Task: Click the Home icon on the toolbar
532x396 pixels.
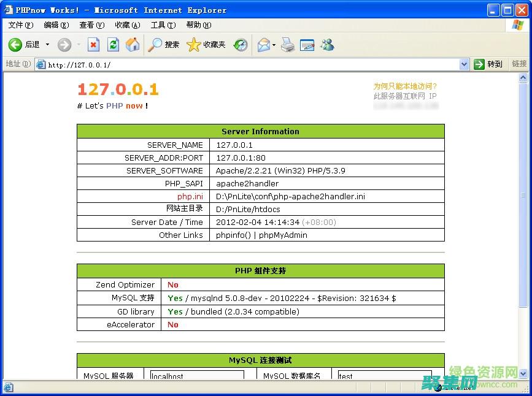Action: (131, 44)
